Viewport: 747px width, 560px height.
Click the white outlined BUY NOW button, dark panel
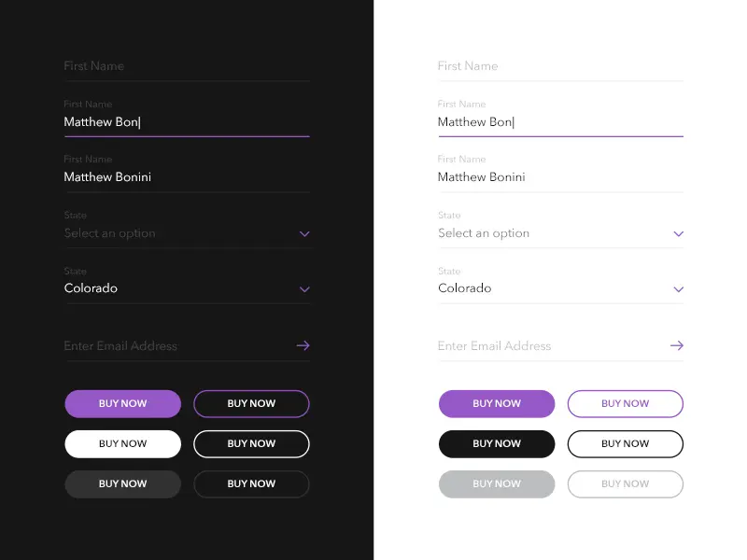(x=251, y=443)
